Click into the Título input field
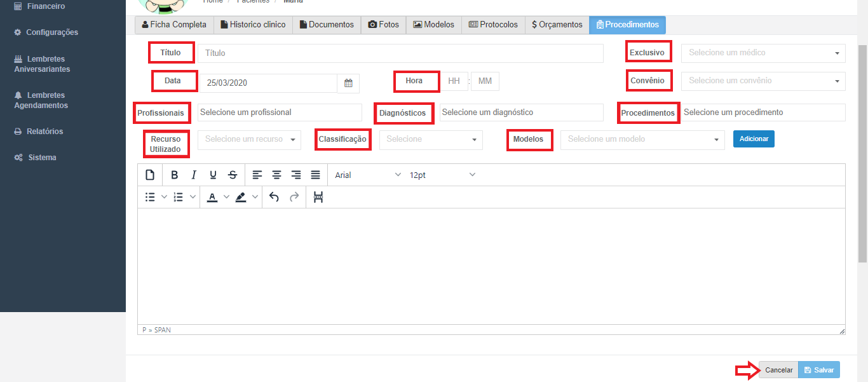The height and width of the screenshot is (382, 868). coord(400,53)
